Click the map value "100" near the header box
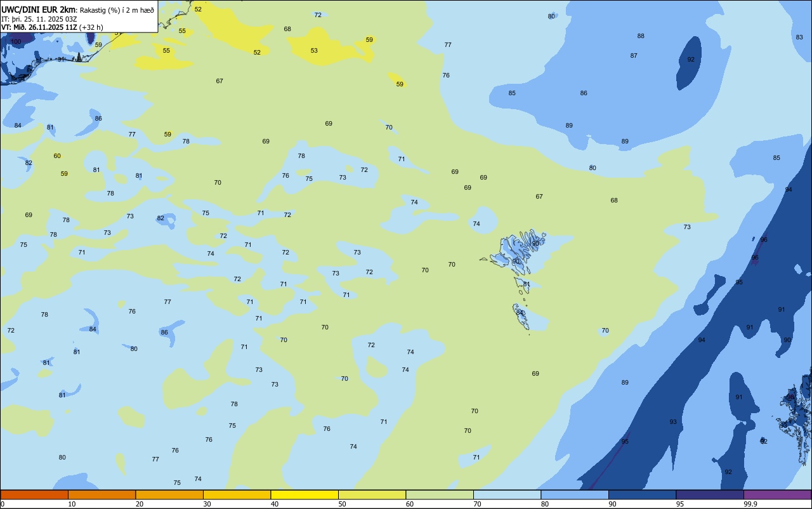812x509 pixels. [16, 42]
